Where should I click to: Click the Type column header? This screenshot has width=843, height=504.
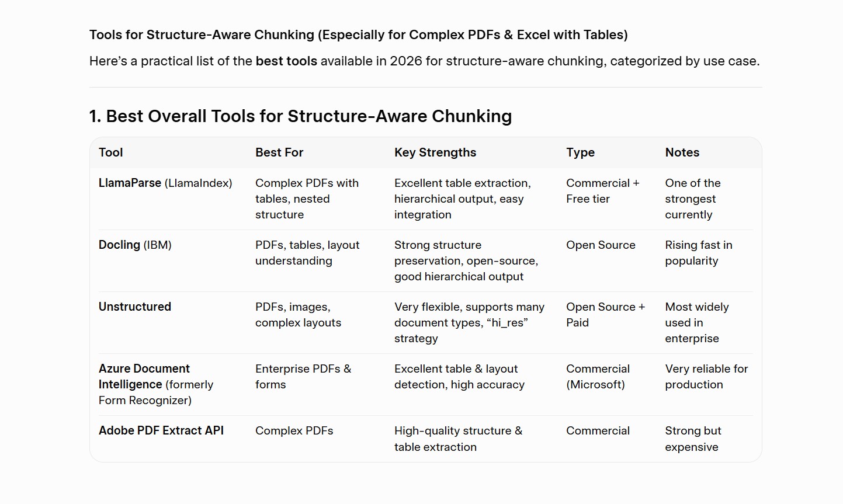click(580, 152)
